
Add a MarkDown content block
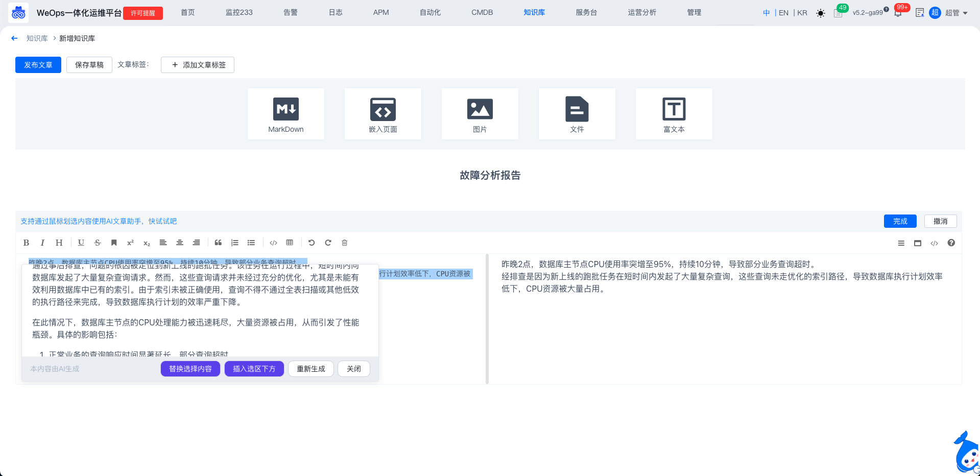286,114
